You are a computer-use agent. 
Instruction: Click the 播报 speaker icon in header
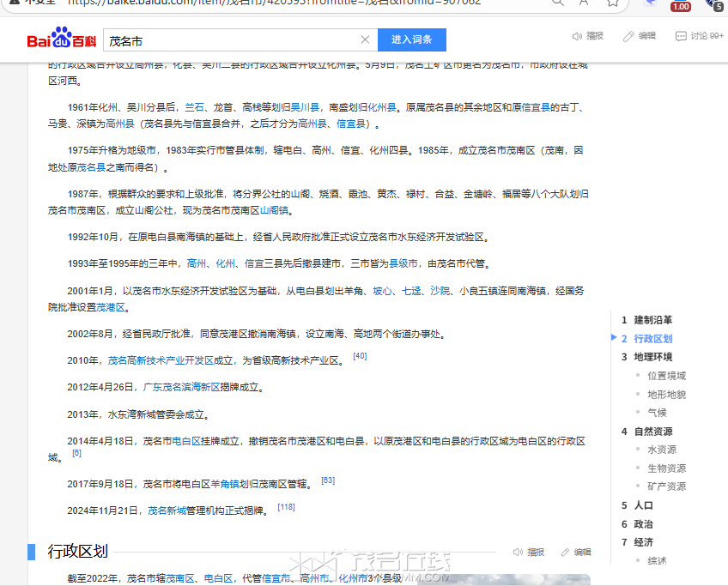click(x=578, y=36)
